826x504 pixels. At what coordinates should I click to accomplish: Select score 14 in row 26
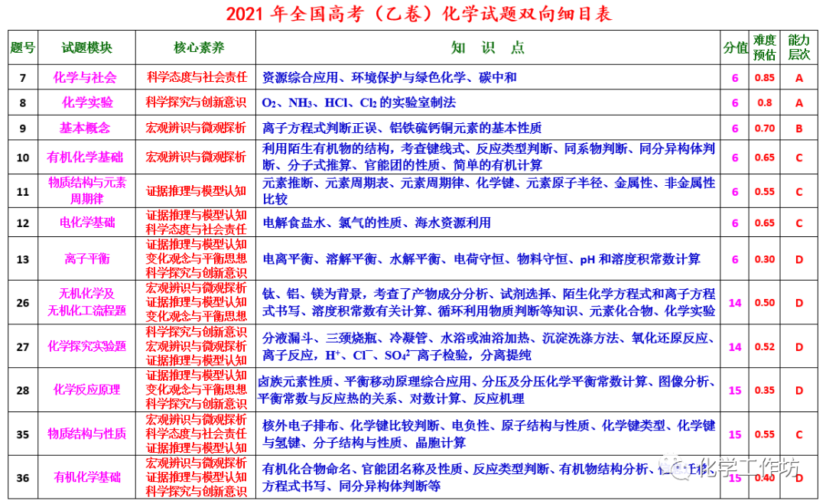coord(735,303)
